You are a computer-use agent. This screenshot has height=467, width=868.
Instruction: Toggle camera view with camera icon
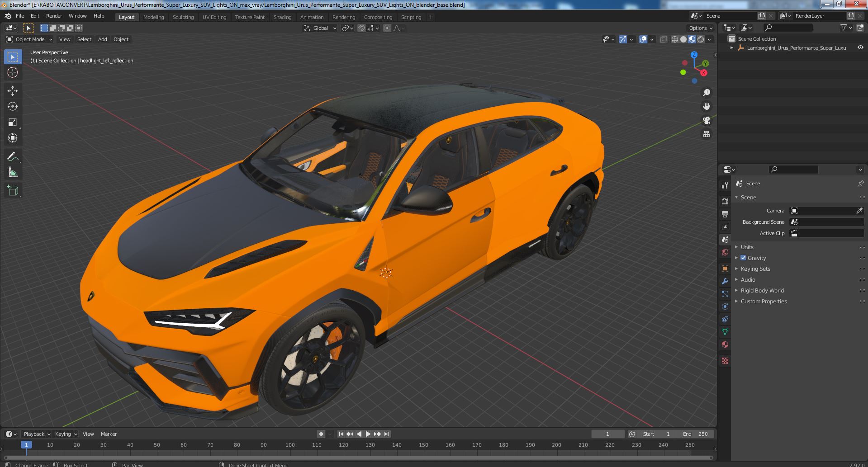coord(706,120)
